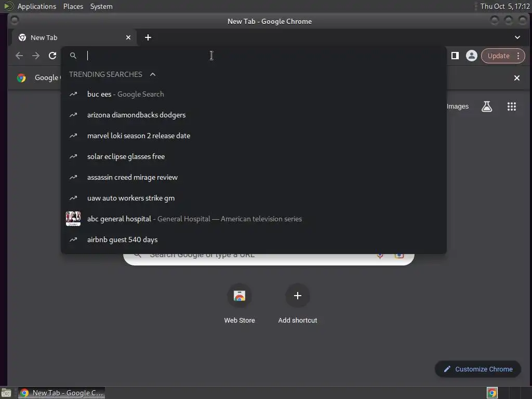Pick 'uaw auto workers strike gm'

[254, 198]
